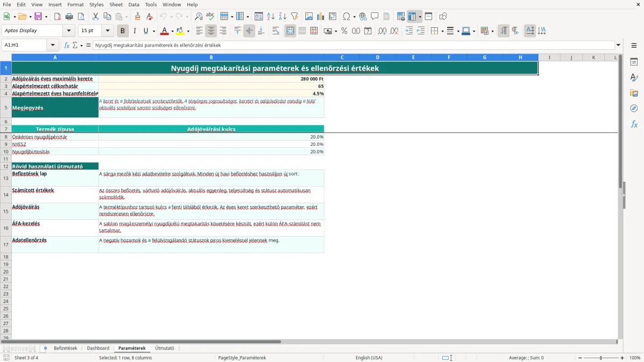Open font color dropdown arrow

pyautogui.click(x=172, y=31)
